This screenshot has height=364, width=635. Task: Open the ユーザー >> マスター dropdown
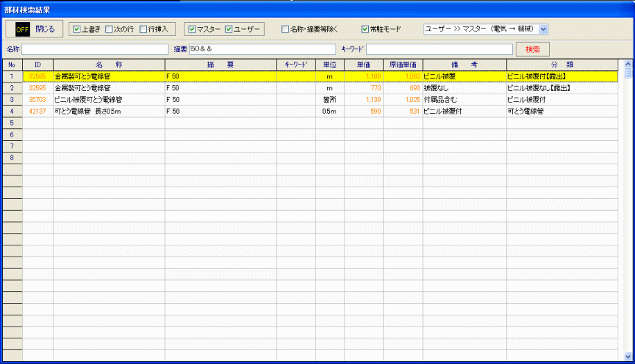coord(543,29)
